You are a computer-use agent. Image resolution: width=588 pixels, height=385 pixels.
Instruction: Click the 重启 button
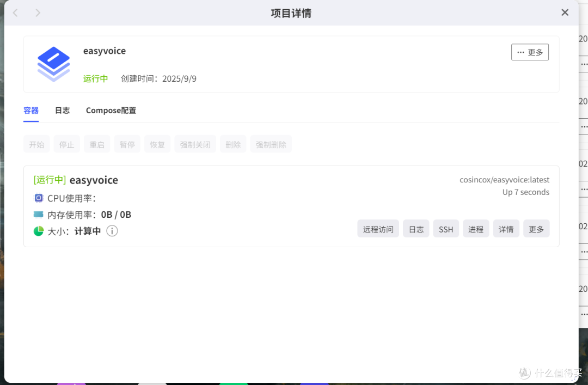tap(97, 144)
